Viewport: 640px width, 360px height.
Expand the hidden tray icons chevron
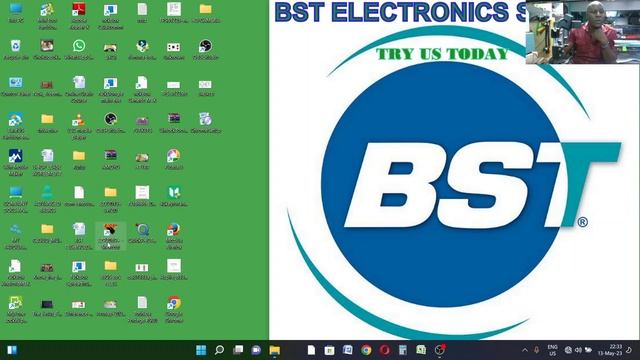[525, 350]
